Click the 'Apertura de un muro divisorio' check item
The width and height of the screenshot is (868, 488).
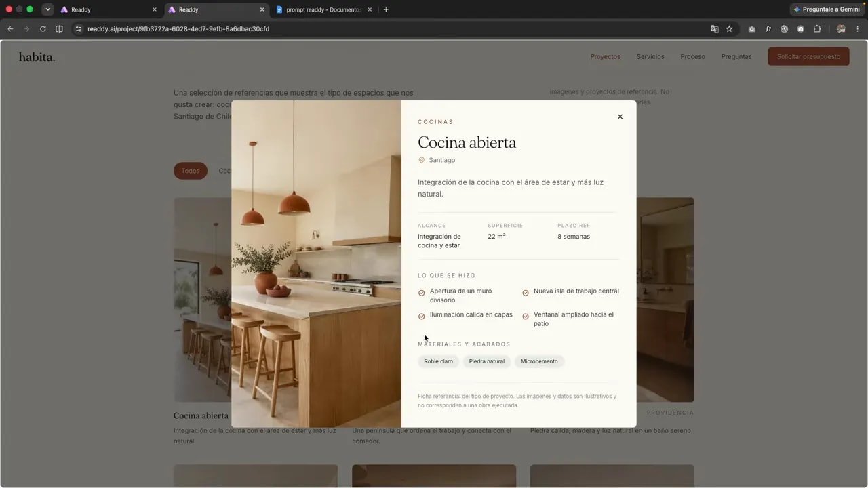pyautogui.click(x=466, y=296)
